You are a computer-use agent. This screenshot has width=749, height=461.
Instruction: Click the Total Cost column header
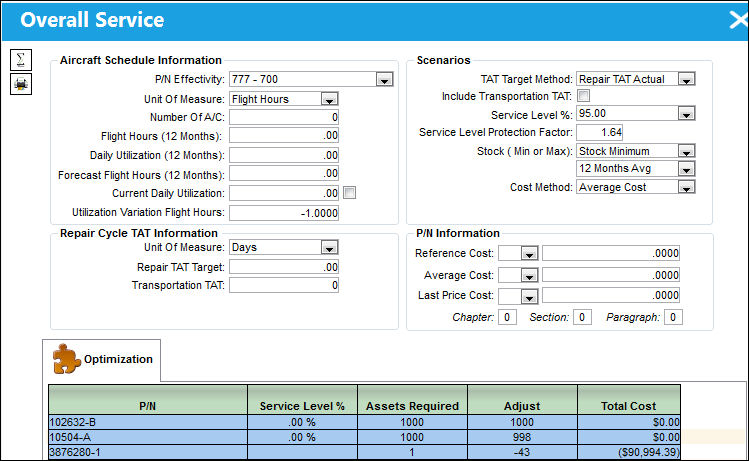[629, 400]
